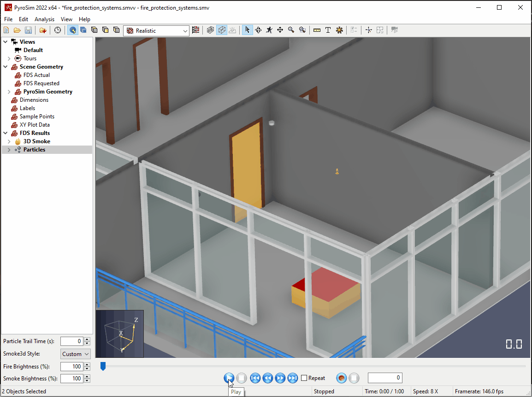This screenshot has width=532, height=397.
Task: Click the text label tool icon
Action: (328, 30)
